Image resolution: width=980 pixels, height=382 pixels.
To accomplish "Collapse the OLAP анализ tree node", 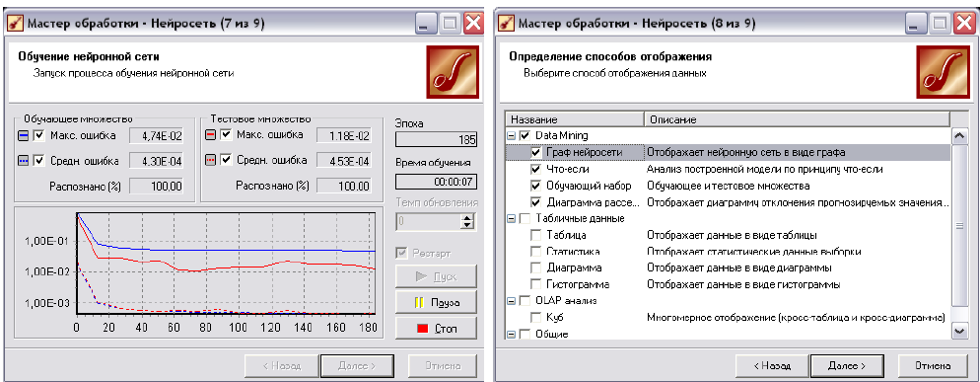I will click(512, 301).
